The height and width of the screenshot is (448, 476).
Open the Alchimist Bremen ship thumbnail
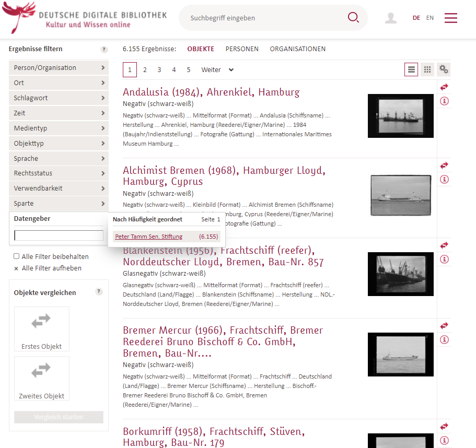click(400, 195)
